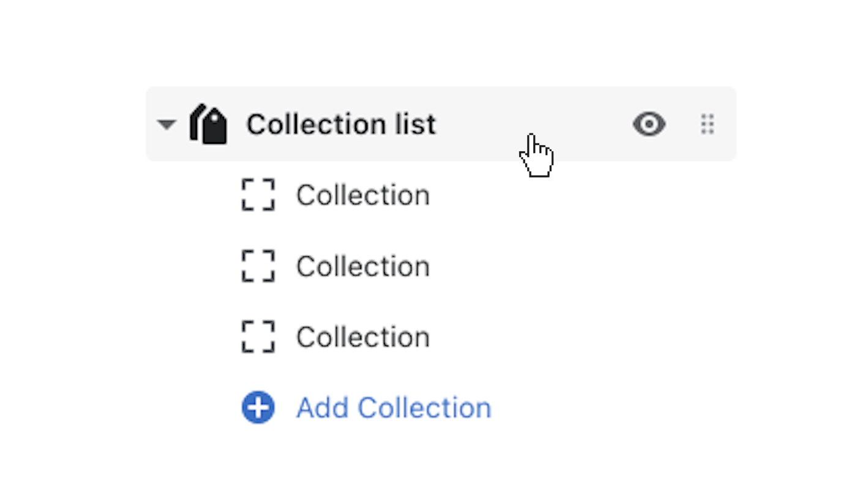The height and width of the screenshot is (503, 868).
Task: Open the Collection list section title
Action: coord(341,125)
